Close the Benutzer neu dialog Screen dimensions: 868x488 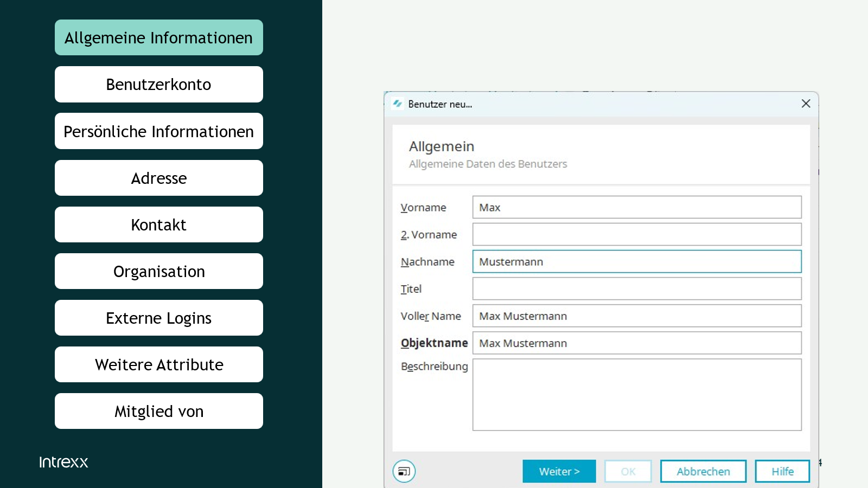pyautogui.click(x=806, y=104)
